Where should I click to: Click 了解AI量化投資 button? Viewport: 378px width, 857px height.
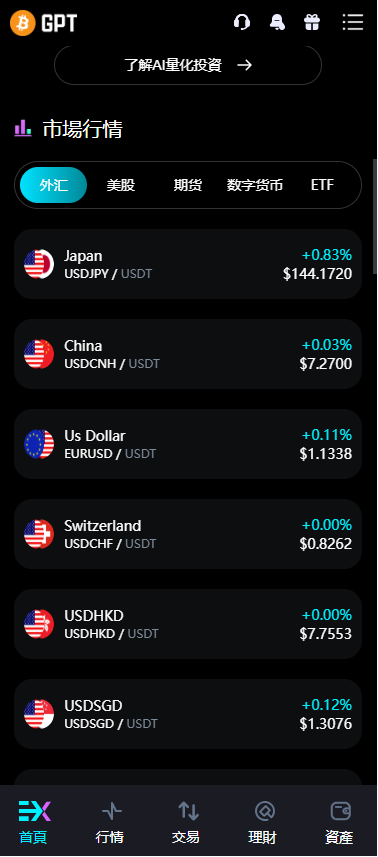click(188, 66)
